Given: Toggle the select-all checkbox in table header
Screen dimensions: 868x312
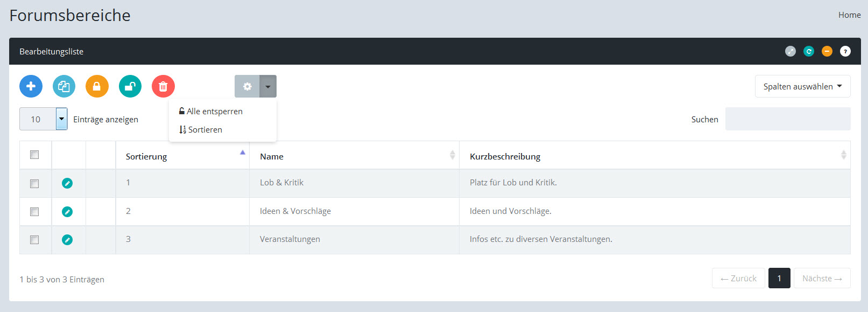Looking at the screenshot, I should click(34, 155).
